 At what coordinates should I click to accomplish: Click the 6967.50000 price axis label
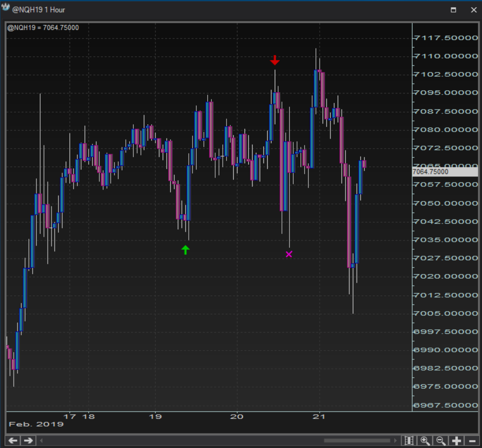tap(446, 405)
